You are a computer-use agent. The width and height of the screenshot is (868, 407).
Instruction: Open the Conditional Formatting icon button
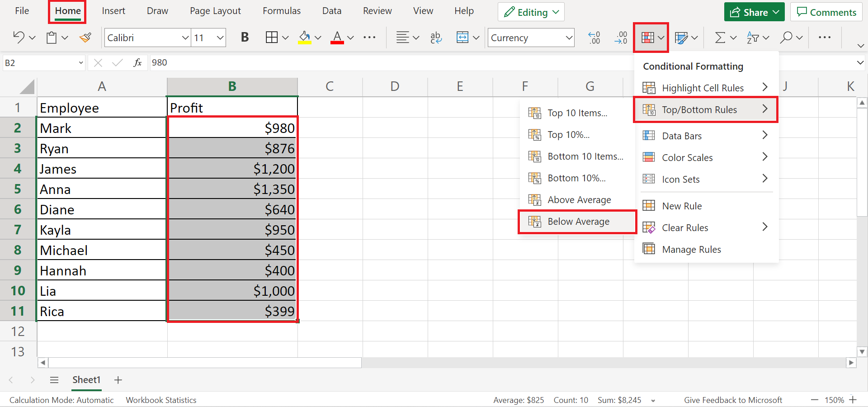(x=648, y=38)
